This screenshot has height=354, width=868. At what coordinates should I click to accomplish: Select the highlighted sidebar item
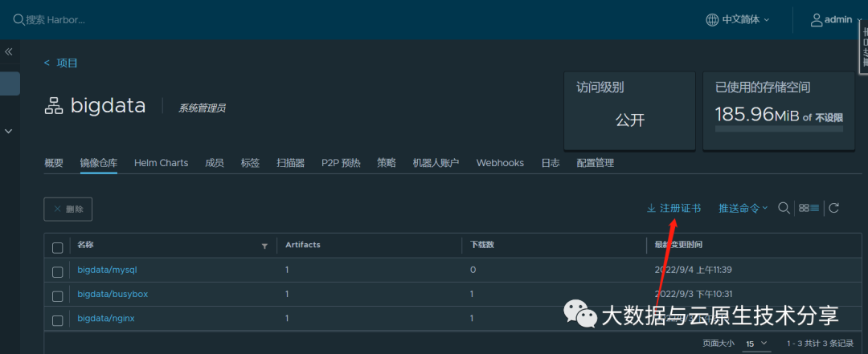point(10,83)
